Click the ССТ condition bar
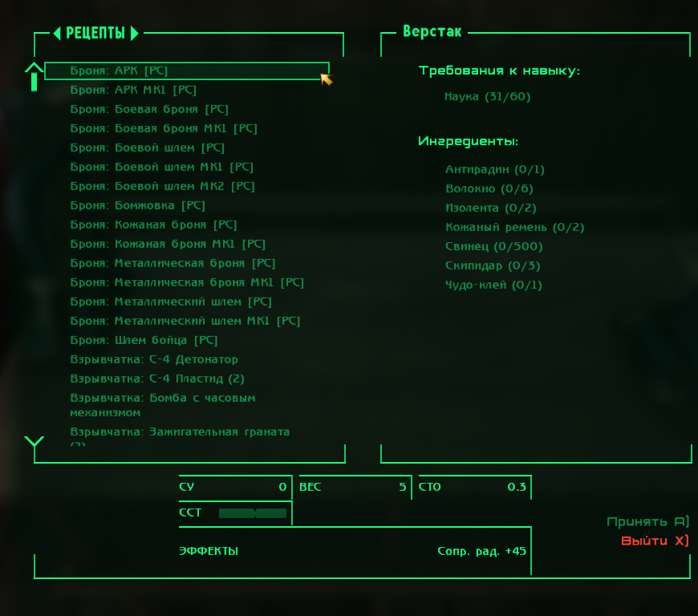 (x=253, y=513)
